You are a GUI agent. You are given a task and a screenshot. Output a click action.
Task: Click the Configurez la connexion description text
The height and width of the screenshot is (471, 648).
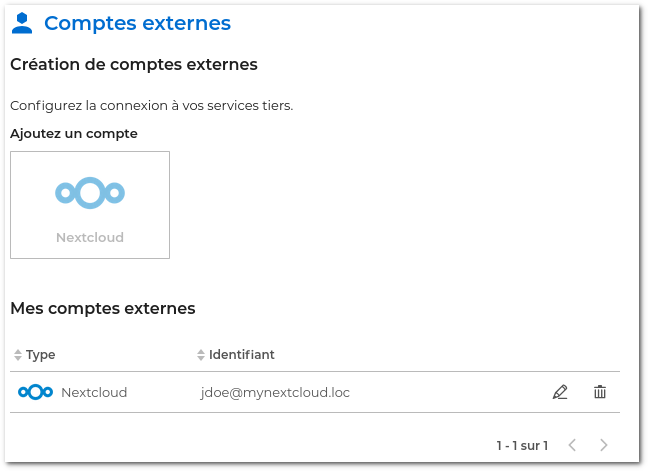[x=151, y=105]
